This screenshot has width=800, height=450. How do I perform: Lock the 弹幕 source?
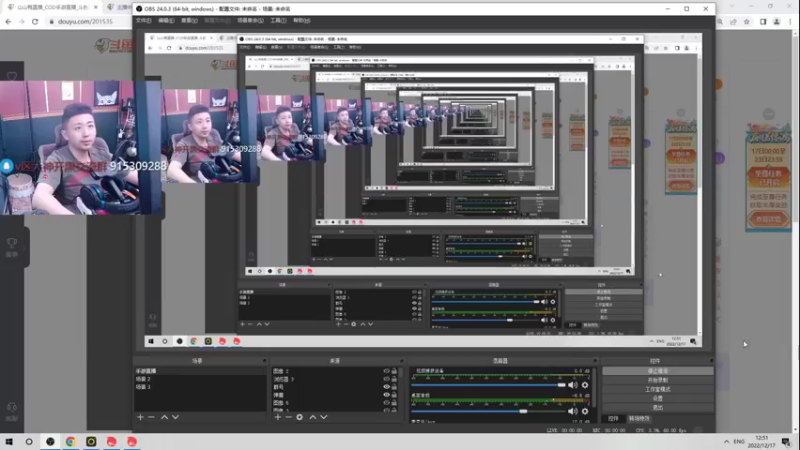point(394,395)
